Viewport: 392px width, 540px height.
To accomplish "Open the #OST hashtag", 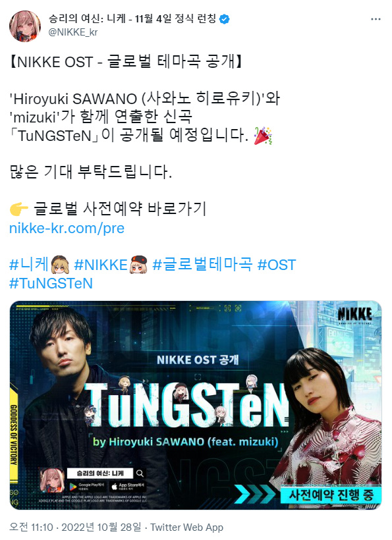I will 277,265.
